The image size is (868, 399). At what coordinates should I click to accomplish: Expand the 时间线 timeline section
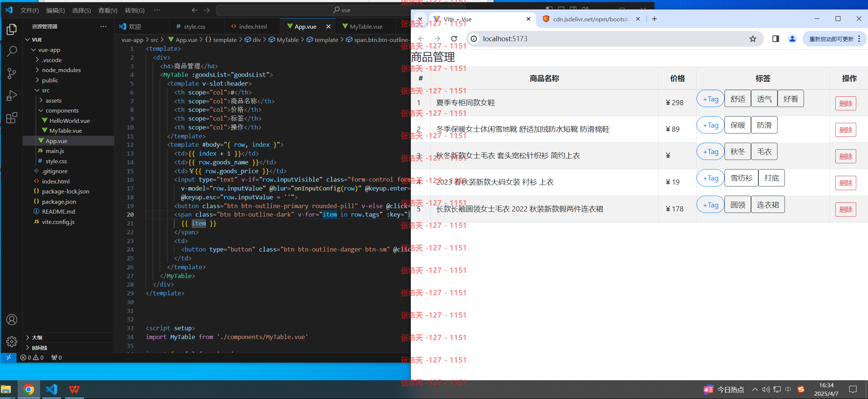68,348
